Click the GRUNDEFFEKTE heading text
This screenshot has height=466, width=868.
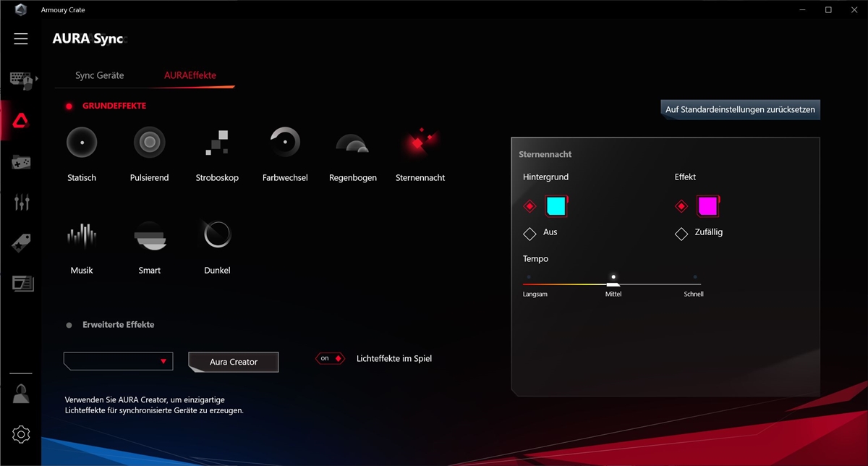click(x=114, y=106)
